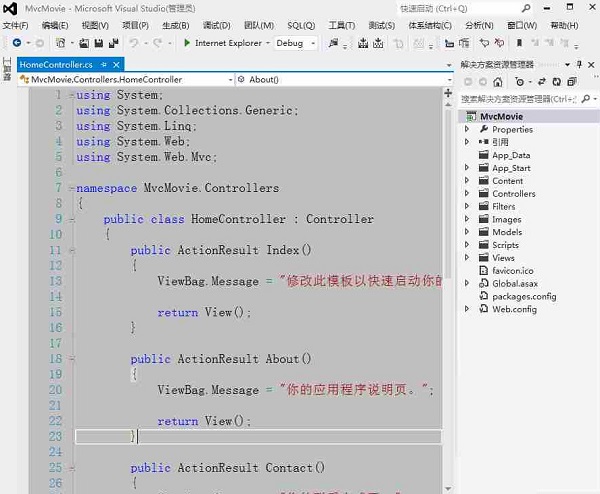Open the 帮助(H) menu
The image size is (600, 494).
pyautogui.click(x=564, y=26)
